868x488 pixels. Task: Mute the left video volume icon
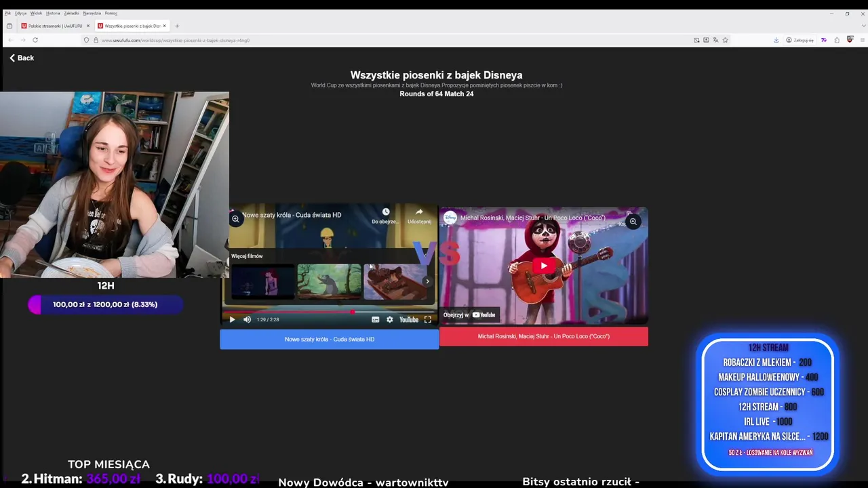click(247, 319)
